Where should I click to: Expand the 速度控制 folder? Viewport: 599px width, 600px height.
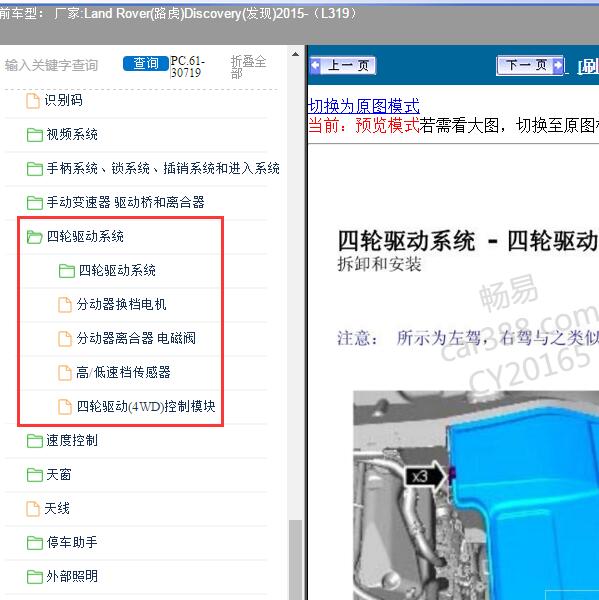coord(72,440)
